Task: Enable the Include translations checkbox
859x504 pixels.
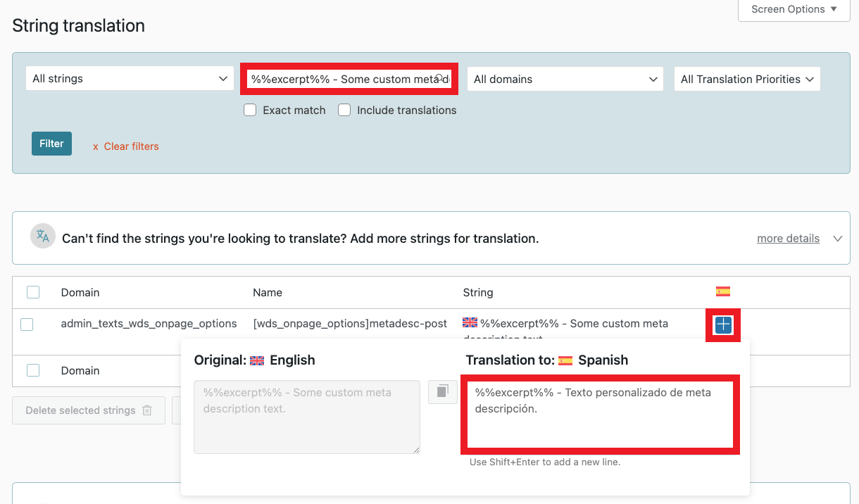Action: coord(344,110)
